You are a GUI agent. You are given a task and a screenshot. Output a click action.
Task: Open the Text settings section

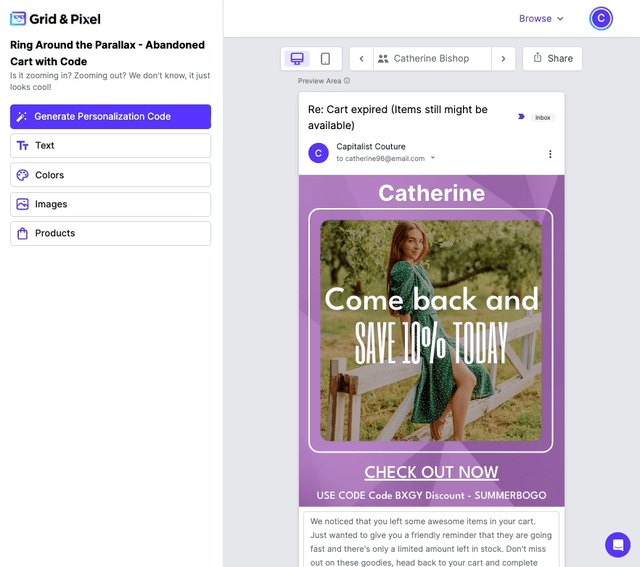(x=111, y=145)
